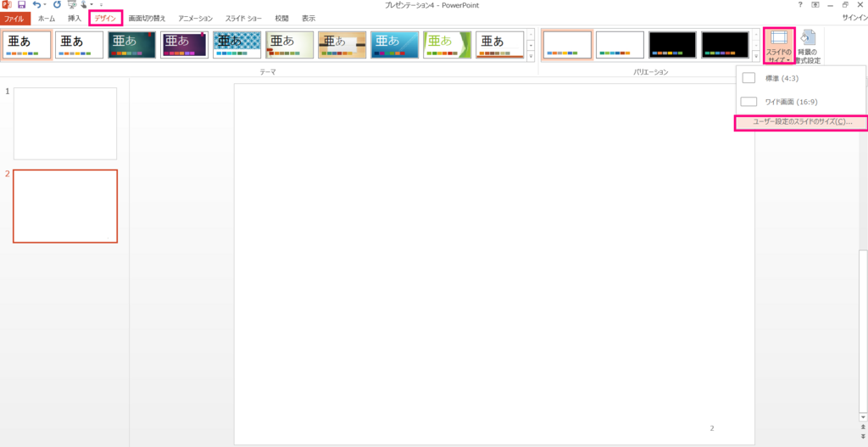
Task: Open the ファイル tab
Action: click(x=14, y=19)
